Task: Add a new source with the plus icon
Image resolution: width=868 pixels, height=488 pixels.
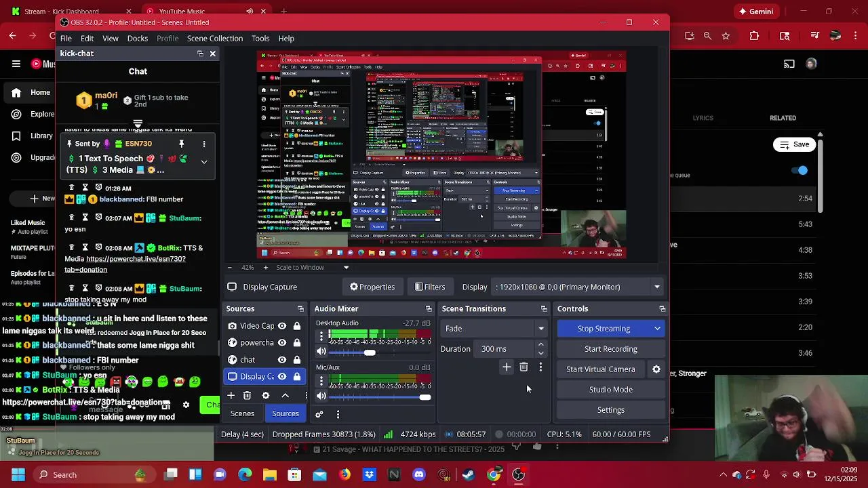Action: (x=231, y=395)
